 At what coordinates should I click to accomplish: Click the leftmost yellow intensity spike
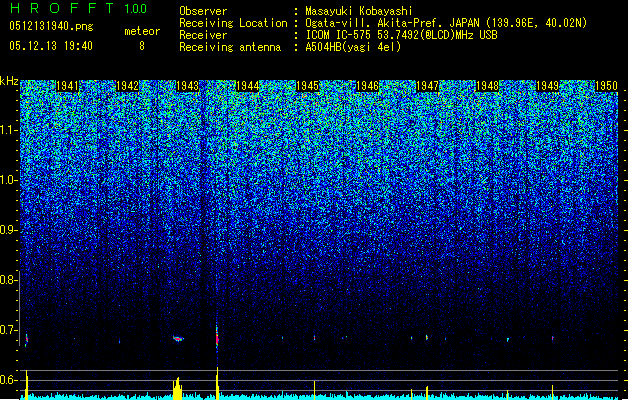click(26, 385)
